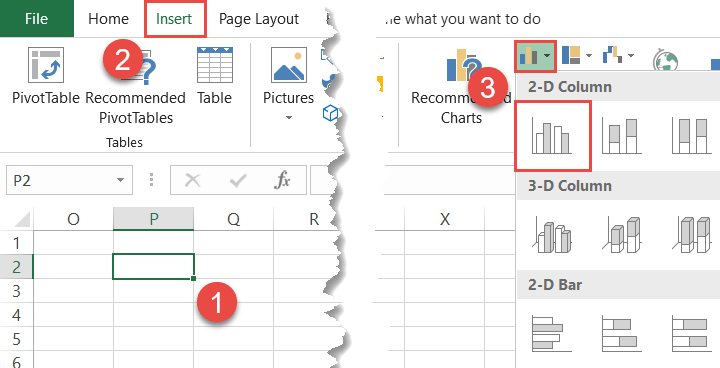Open Insert Hierarchy Chart dropdown

[x=577, y=56]
